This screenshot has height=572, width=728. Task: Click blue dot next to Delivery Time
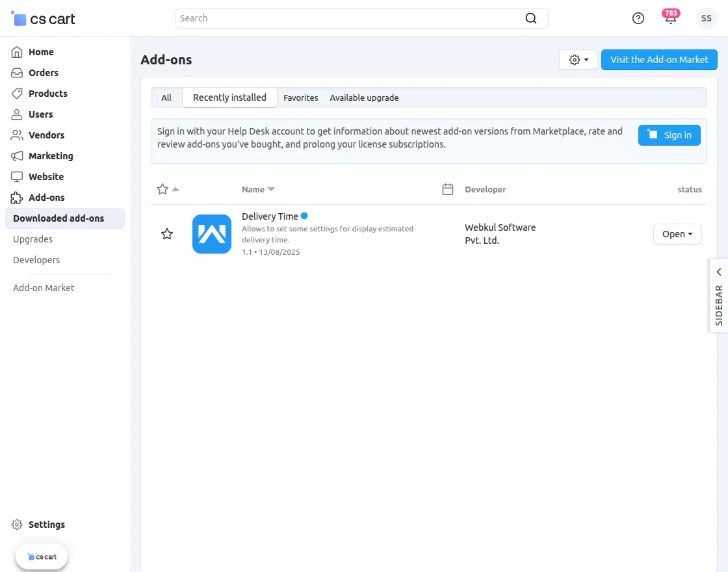[304, 216]
